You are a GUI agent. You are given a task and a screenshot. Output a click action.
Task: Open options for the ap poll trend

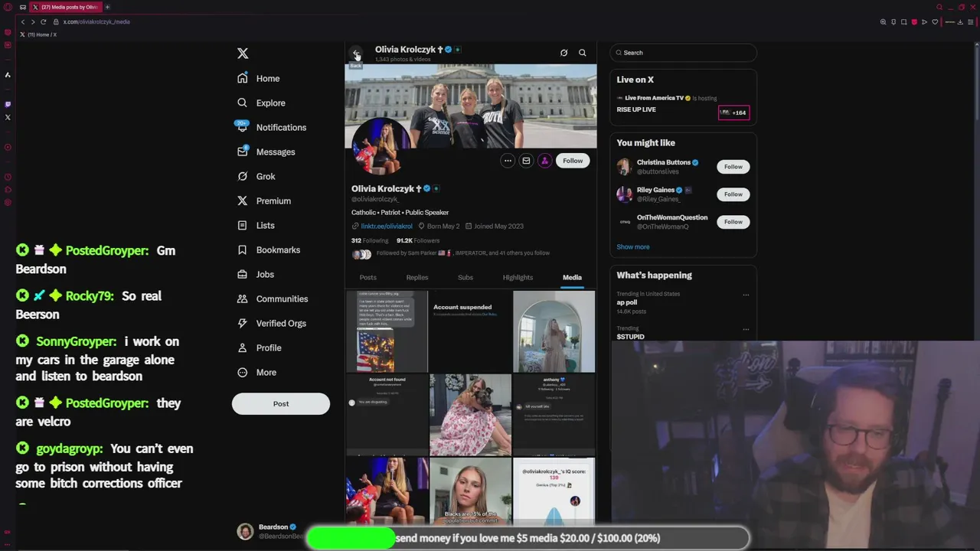point(746,295)
